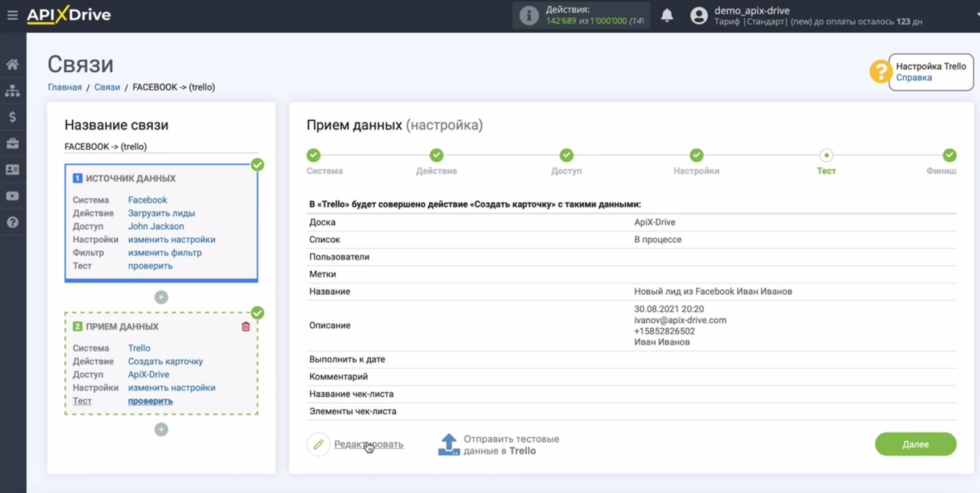Viewport: 980px width, 493px height.
Task: Click the ApiX-Drive access link
Action: coord(149,374)
